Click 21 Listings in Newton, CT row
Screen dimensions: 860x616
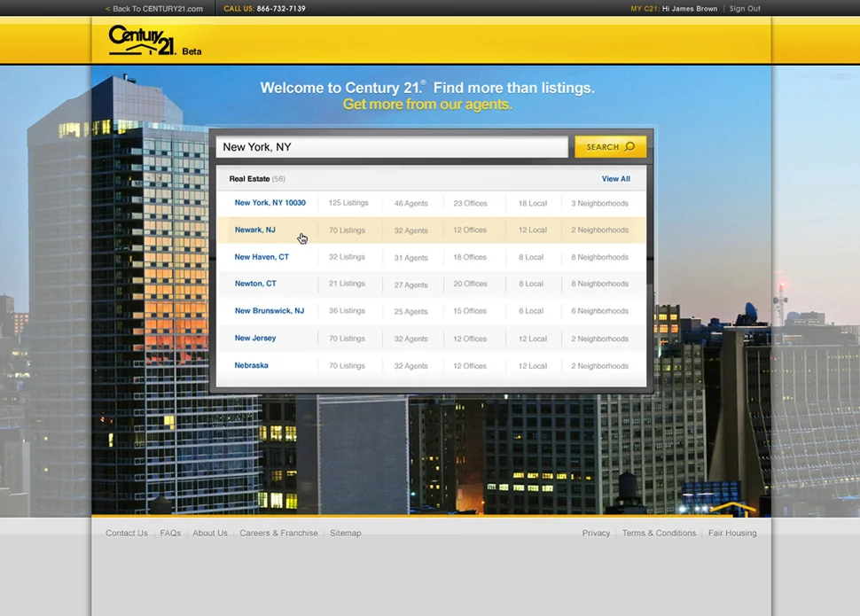click(347, 284)
